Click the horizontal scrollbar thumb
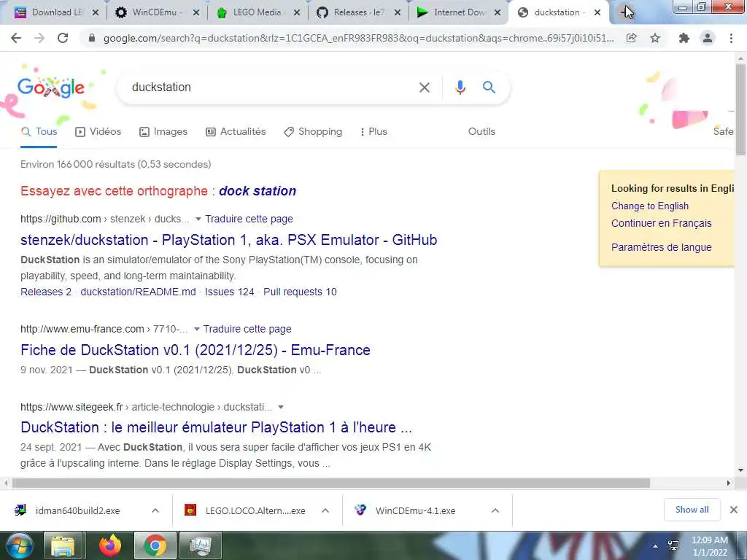The image size is (747, 560). [331, 483]
